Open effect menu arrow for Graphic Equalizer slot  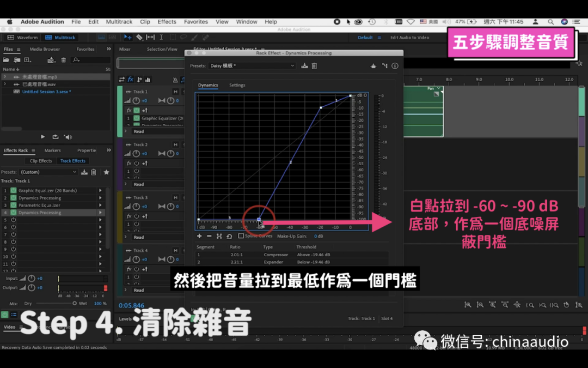(100, 190)
